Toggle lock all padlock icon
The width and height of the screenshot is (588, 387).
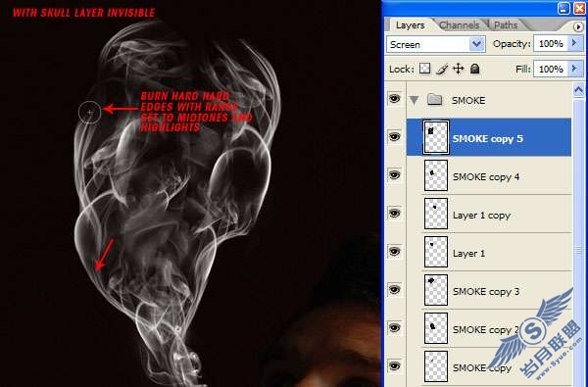pos(474,69)
